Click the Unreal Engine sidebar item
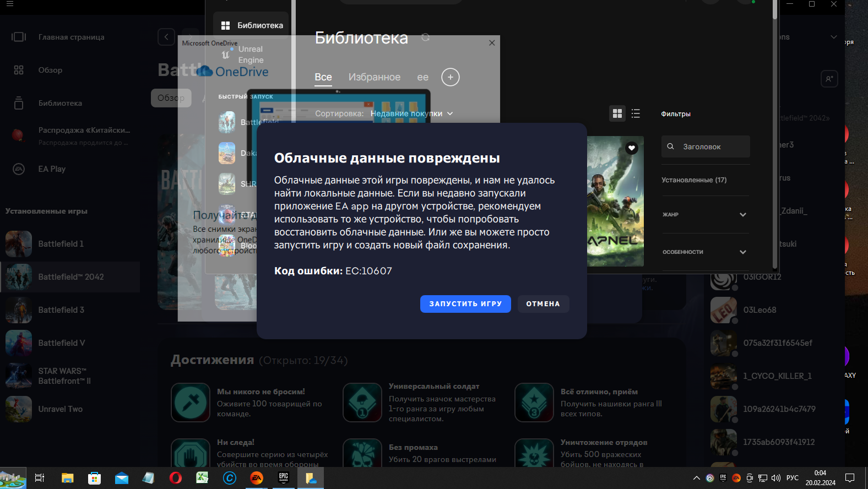 point(251,55)
